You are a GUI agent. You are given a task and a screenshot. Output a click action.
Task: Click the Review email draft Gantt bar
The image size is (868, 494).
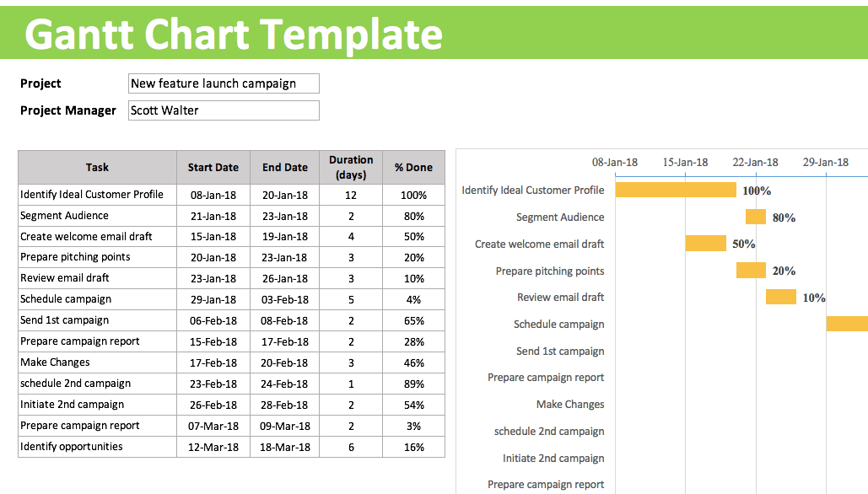[780, 297]
